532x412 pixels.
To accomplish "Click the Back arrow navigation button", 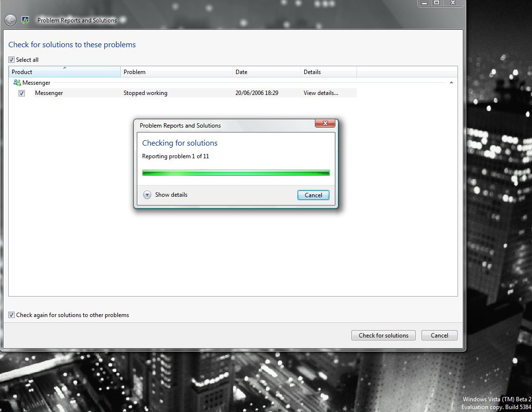I will [x=11, y=20].
